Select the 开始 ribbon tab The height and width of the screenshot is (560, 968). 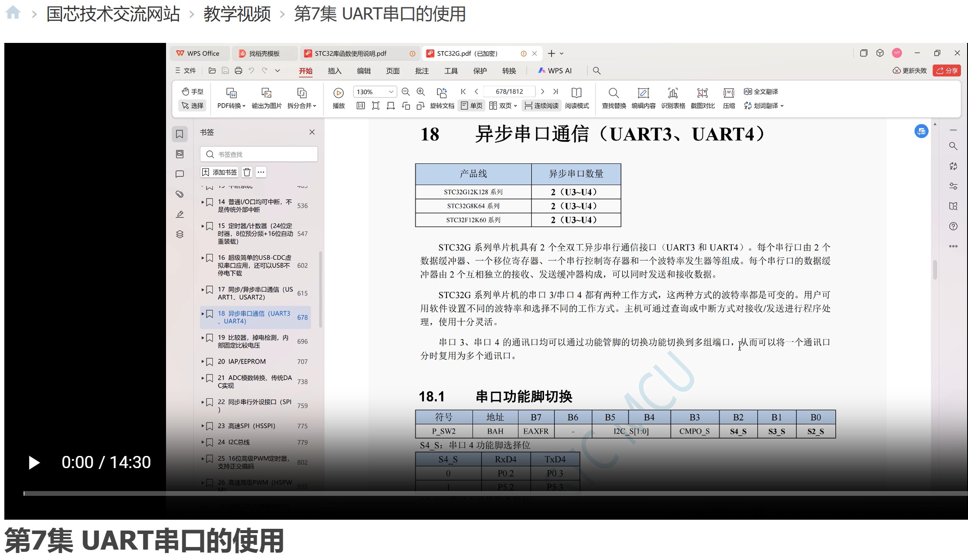pos(306,71)
